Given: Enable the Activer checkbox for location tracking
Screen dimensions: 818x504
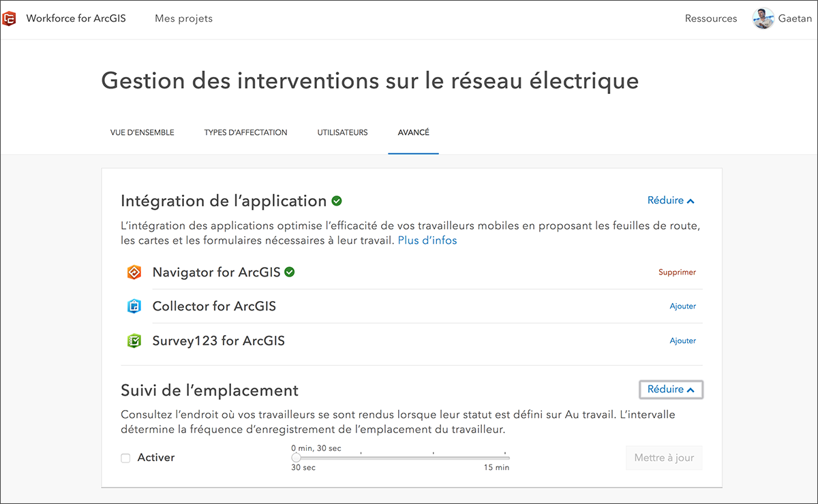Looking at the screenshot, I should [x=125, y=458].
